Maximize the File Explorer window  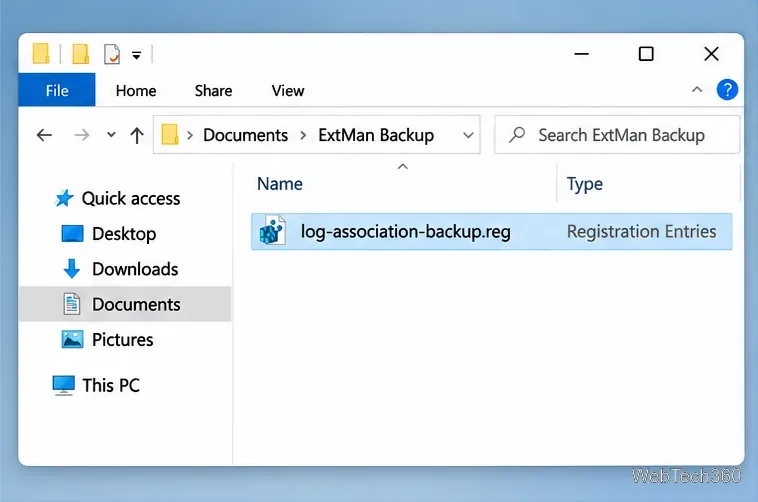(646, 54)
